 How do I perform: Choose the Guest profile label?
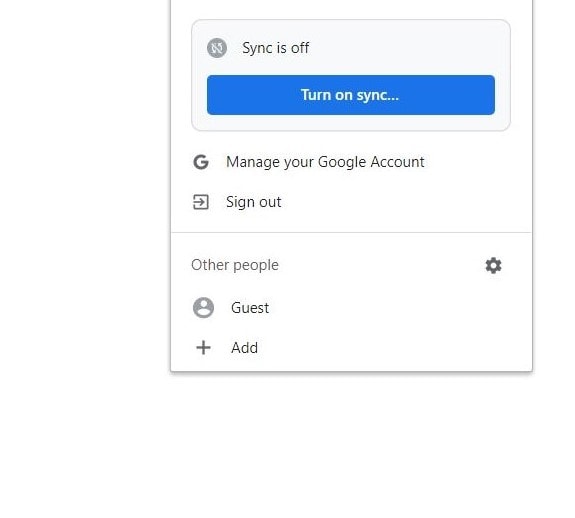coord(250,308)
